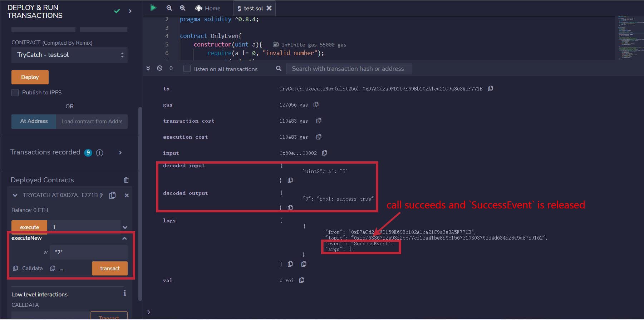Viewport: 644px width, 320px height.
Task: Collapse the TRYCATCH deployed contract entry
Action: pyautogui.click(x=15, y=195)
